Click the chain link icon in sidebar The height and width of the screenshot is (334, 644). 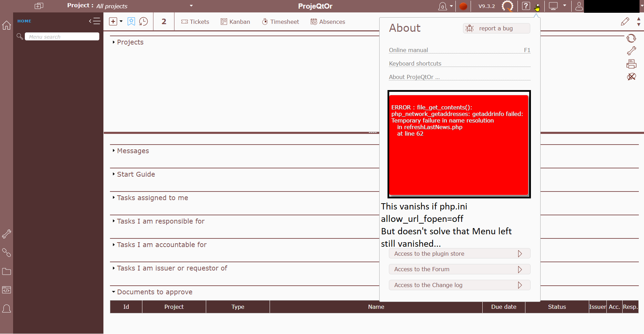coord(7,253)
